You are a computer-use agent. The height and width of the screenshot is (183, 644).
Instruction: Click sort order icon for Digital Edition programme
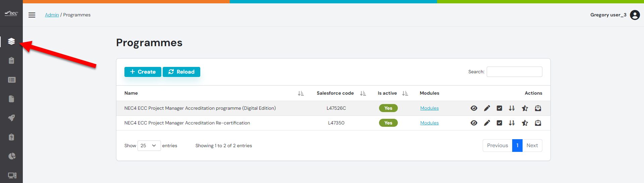(x=512, y=108)
